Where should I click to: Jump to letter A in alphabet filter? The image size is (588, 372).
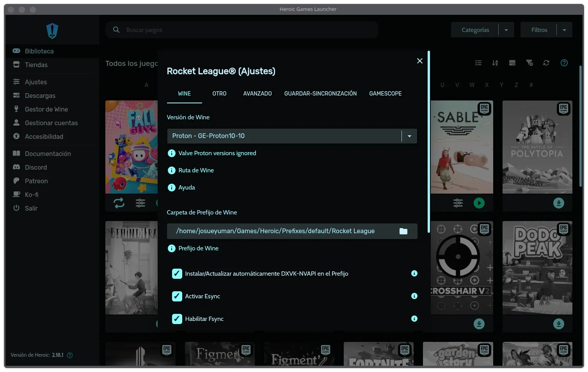146,85
